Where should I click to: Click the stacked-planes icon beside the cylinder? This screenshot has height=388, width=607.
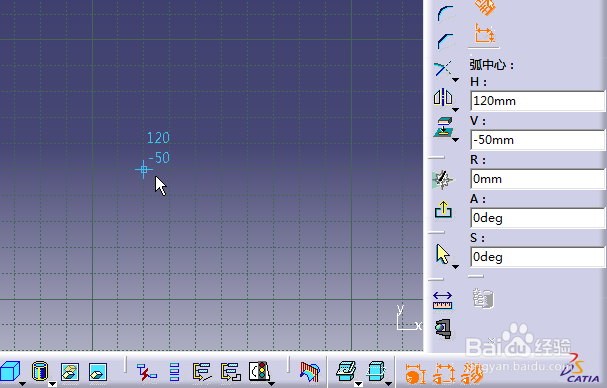(x=70, y=372)
